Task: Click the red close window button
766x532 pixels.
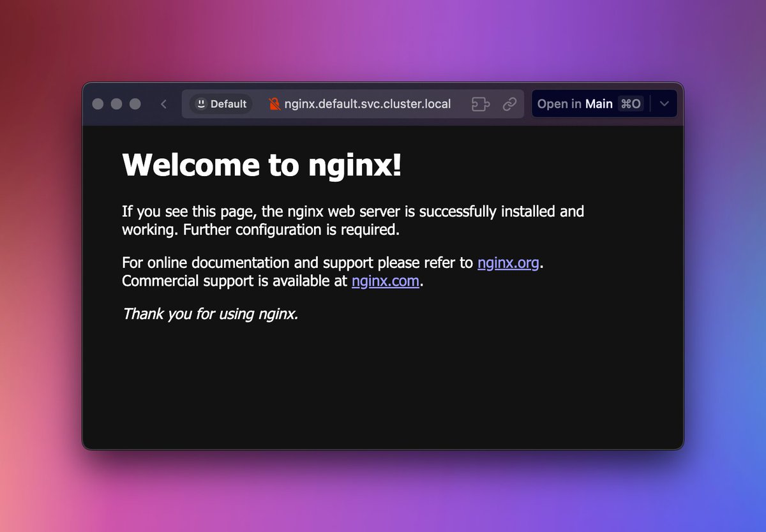Action: pos(98,104)
